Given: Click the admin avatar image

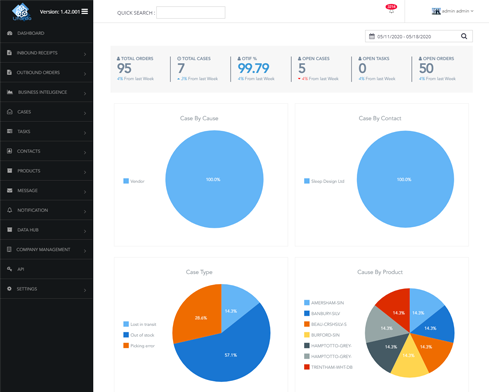Looking at the screenshot, I should point(436,11).
